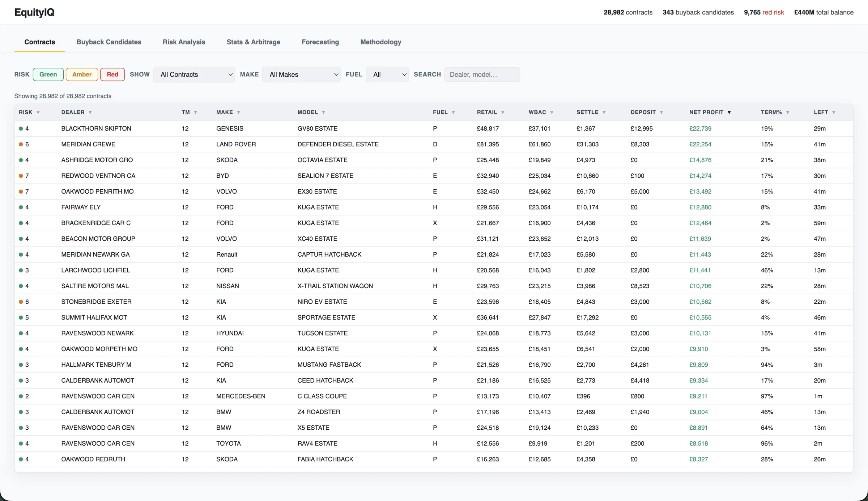This screenshot has width=868, height=501.
Task: Select the LARCHWOOD LICHFIEL dealer cell
Action: point(95,270)
